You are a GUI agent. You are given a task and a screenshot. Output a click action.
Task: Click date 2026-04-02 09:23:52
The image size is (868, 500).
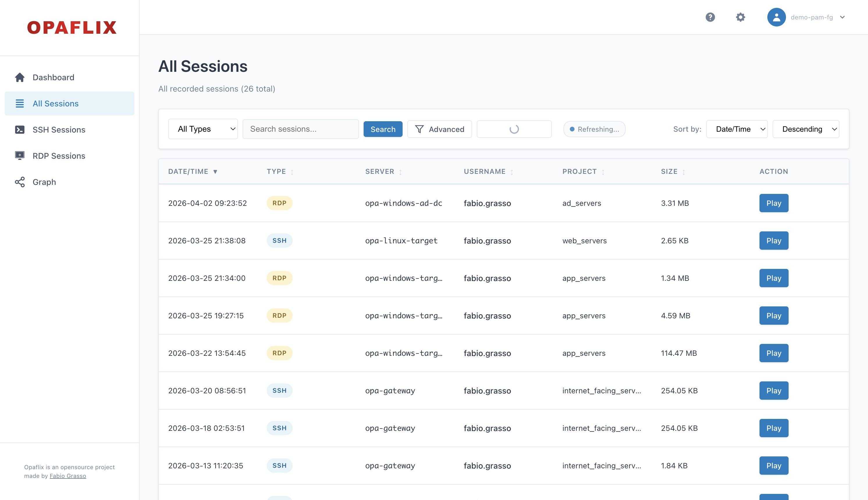click(208, 203)
